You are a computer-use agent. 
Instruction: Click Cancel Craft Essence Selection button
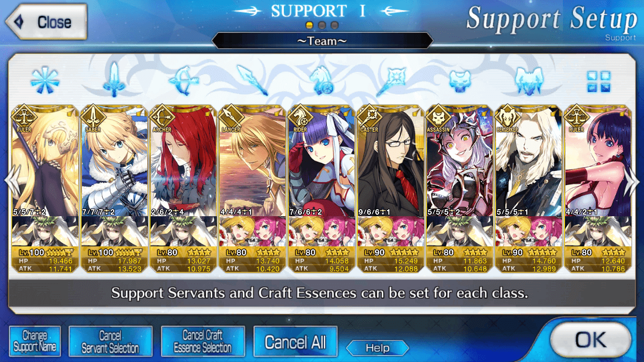coord(203,341)
